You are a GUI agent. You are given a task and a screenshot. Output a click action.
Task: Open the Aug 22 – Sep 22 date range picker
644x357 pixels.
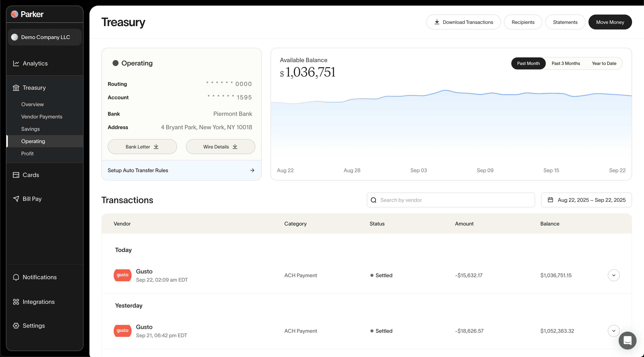coord(586,200)
